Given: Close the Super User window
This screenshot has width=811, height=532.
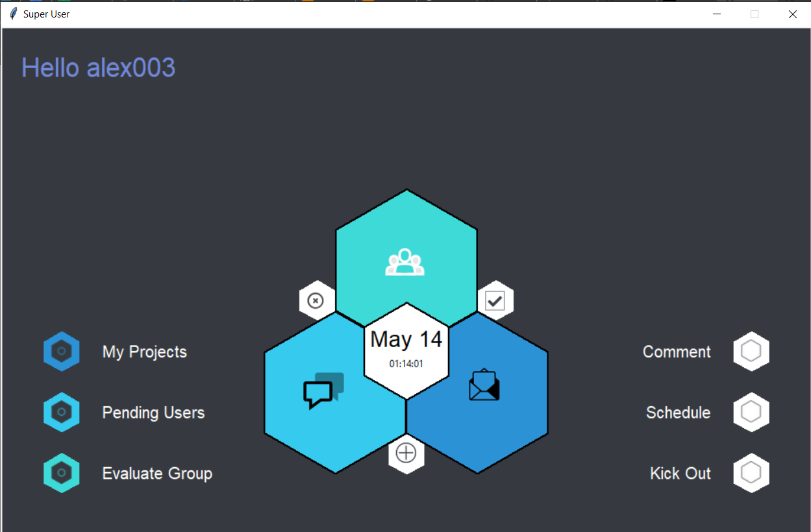Looking at the screenshot, I should pyautogui.click(x=792, y=14).
